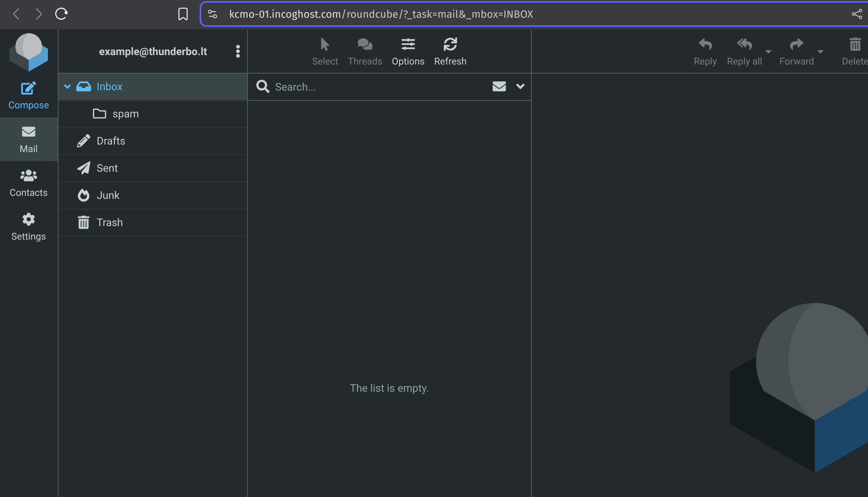The width and height of the screenshot is (868, 497).
Task: Open the Settings gear icon
Action: [x=28, y=219]
